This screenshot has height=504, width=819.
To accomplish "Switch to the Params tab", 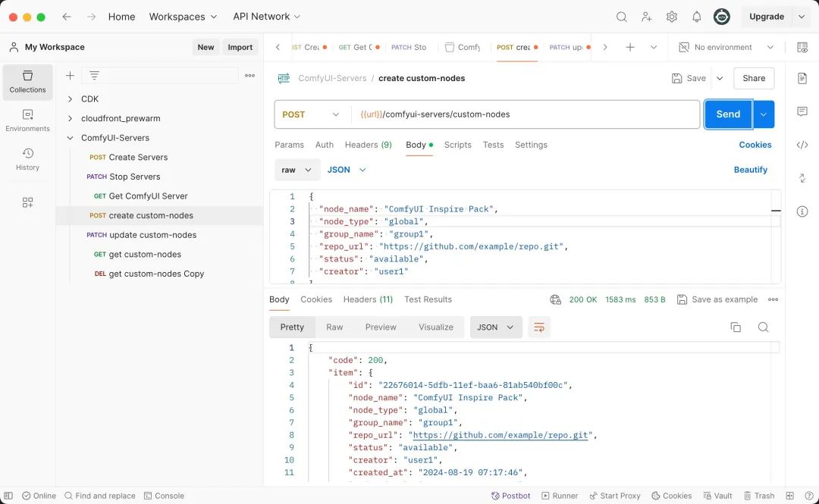I will click(289, 145).
